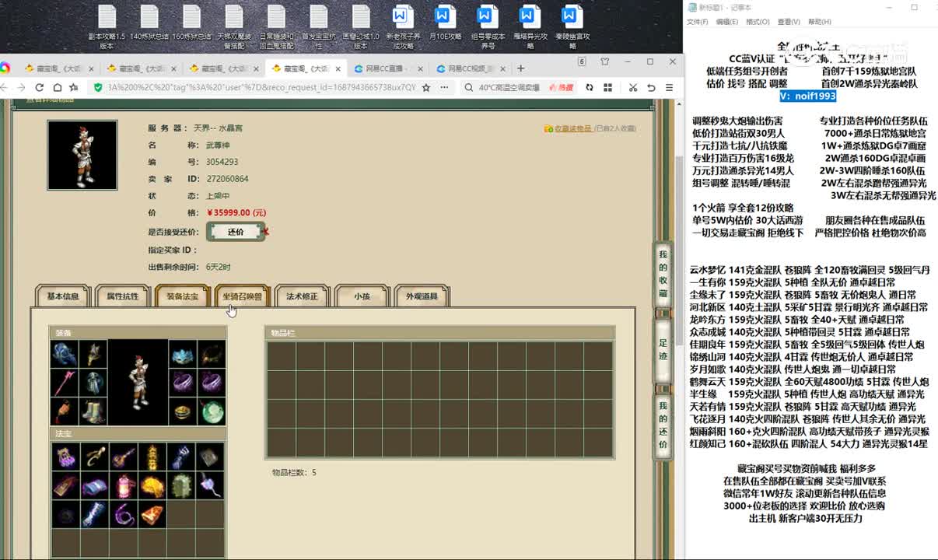
Task: Click the boots equipment icon
Action: point(93,411)
